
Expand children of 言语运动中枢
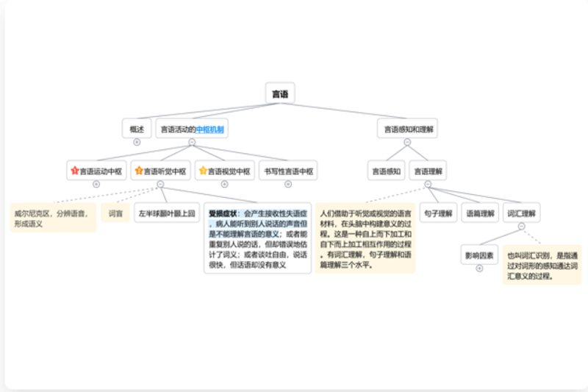tap(96, 184)
